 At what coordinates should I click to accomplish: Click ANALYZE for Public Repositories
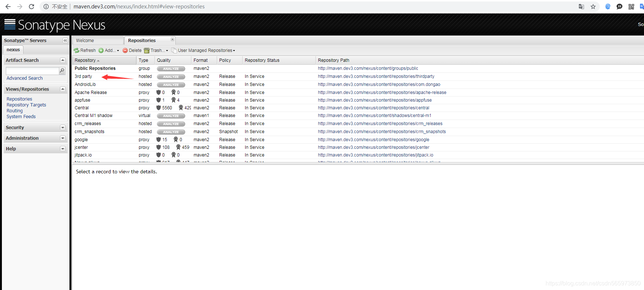pyautogui.click(x=171, y=69)
